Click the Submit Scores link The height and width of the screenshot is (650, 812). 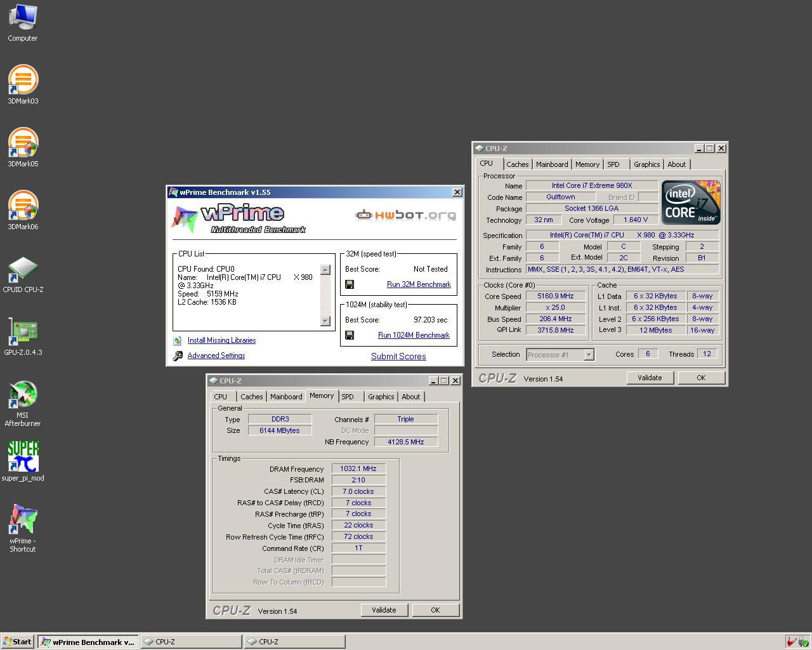pyautogui.click(x=398, y=356)
